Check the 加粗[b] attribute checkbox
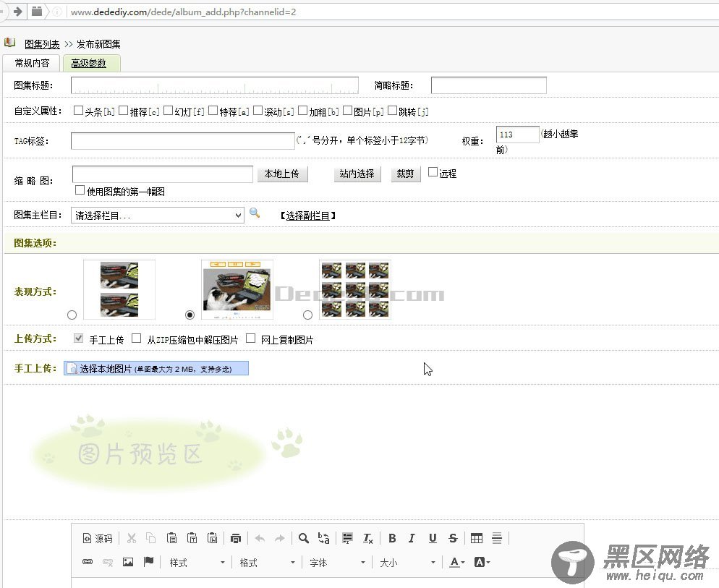 tap(302, 111)
